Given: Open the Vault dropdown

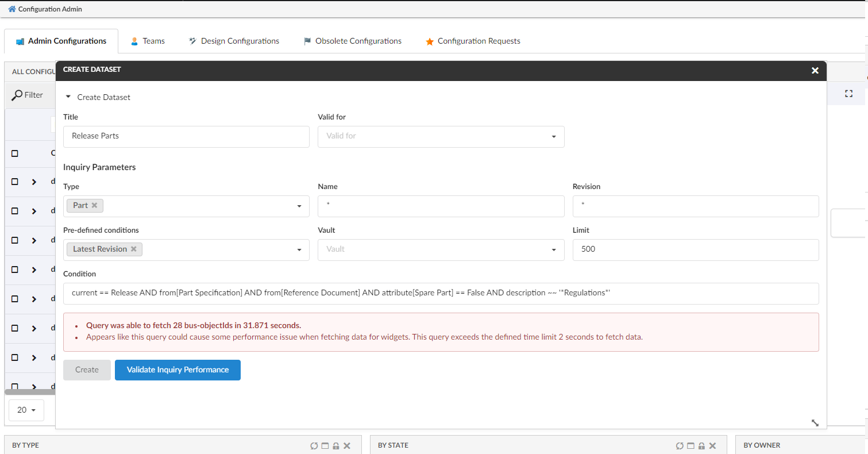Looking at the screenshot, I should point(441,249).
